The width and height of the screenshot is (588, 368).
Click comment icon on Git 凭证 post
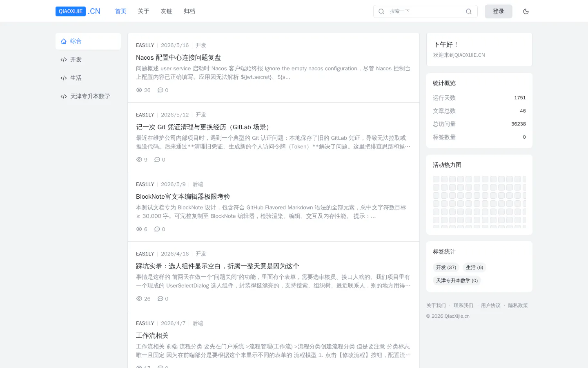pyautogui.click(x=157, y=159)
